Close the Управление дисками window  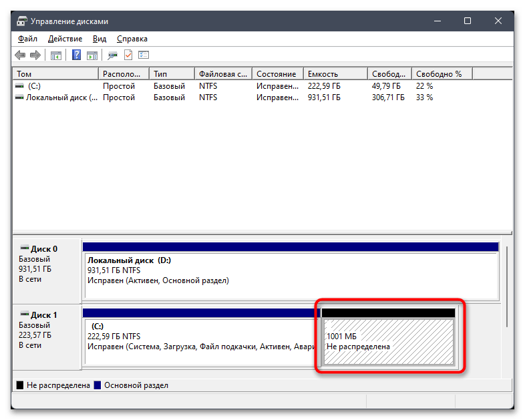point(498,21)
